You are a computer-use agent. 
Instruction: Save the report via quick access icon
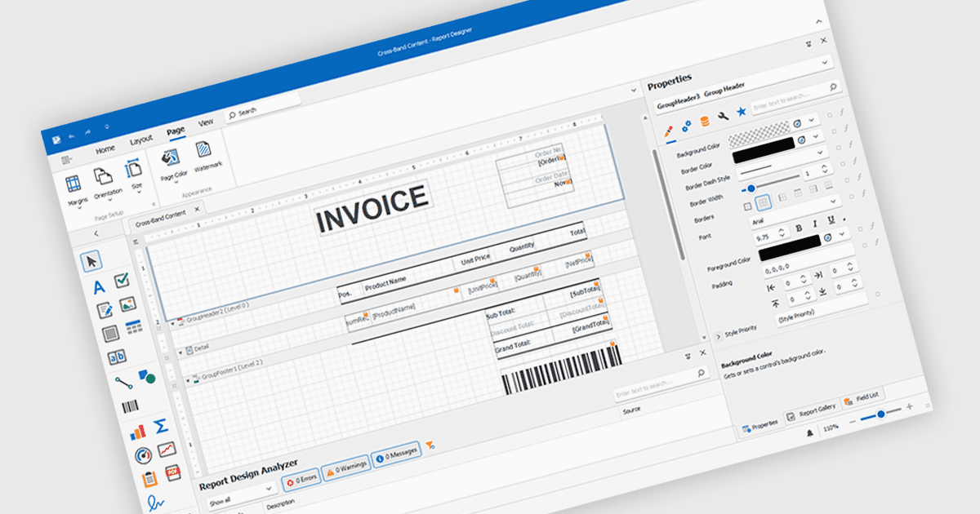coord(56,140)
